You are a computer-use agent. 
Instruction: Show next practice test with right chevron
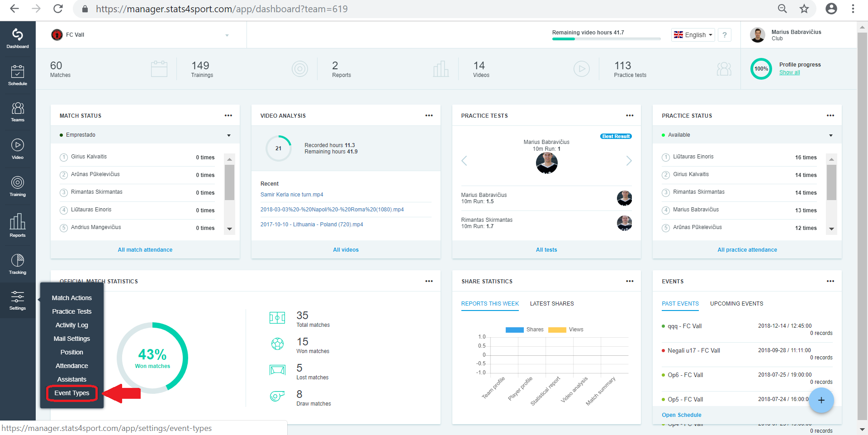pos(629,161)
